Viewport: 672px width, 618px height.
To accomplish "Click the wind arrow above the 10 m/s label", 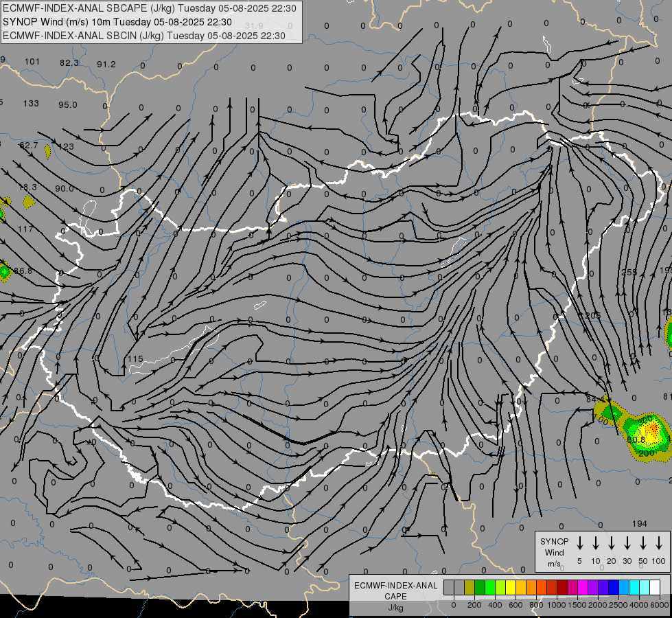I will (x=596, y=543).
